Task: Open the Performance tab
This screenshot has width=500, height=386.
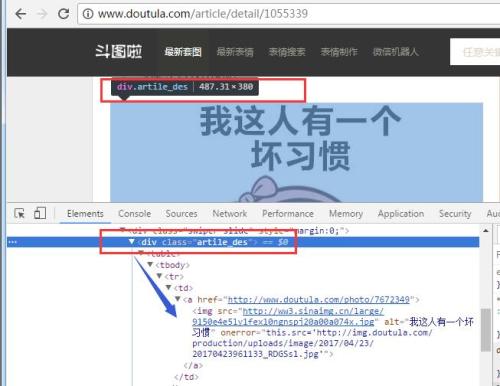Action: [288, 214]
